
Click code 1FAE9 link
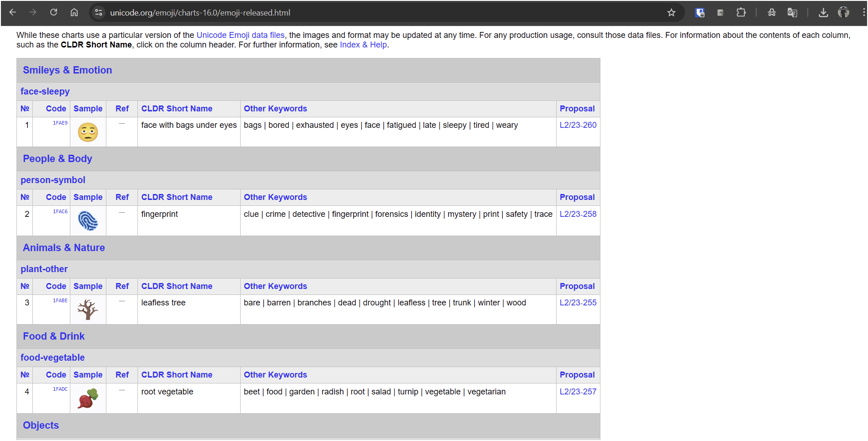click(x=60, y=123)
